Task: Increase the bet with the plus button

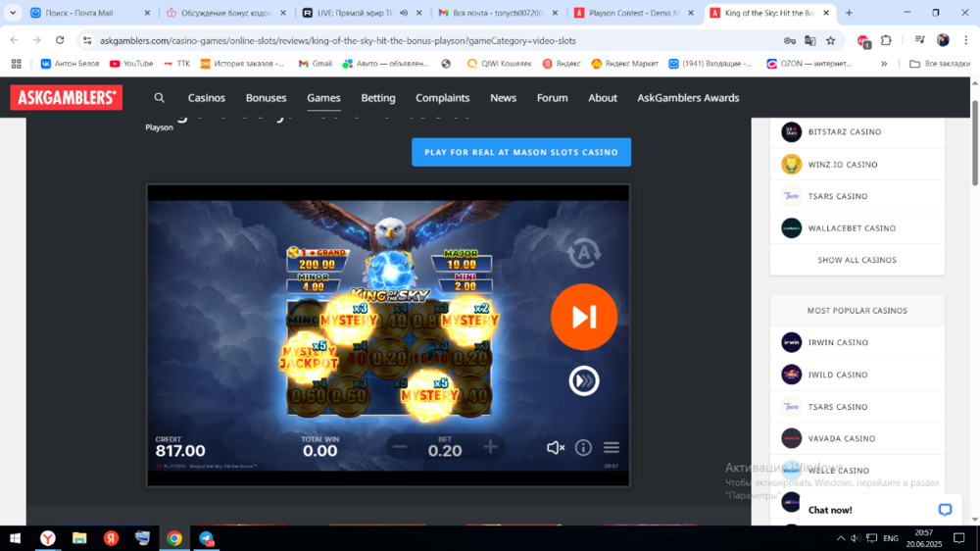Action: pyautogui.click(x=491, y=447)
